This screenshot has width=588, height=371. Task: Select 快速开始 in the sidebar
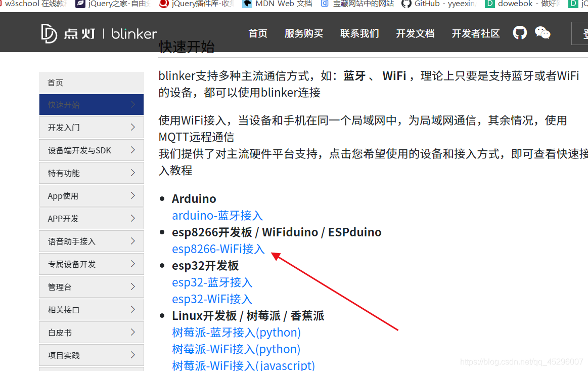[92, 105]
